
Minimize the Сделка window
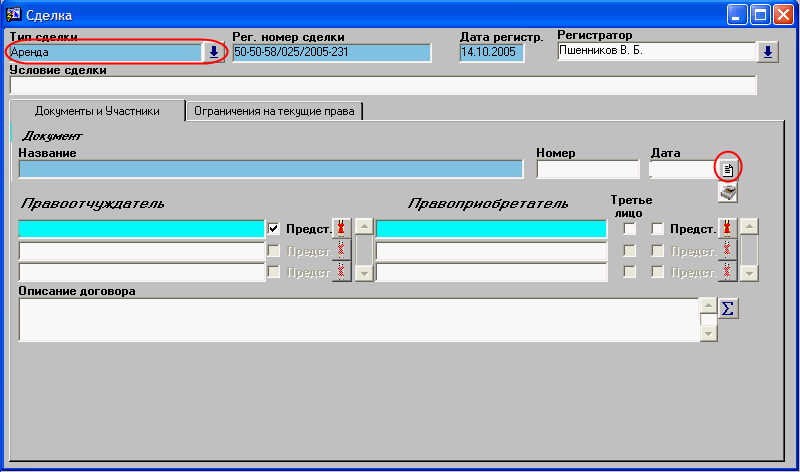coord(737,15)
